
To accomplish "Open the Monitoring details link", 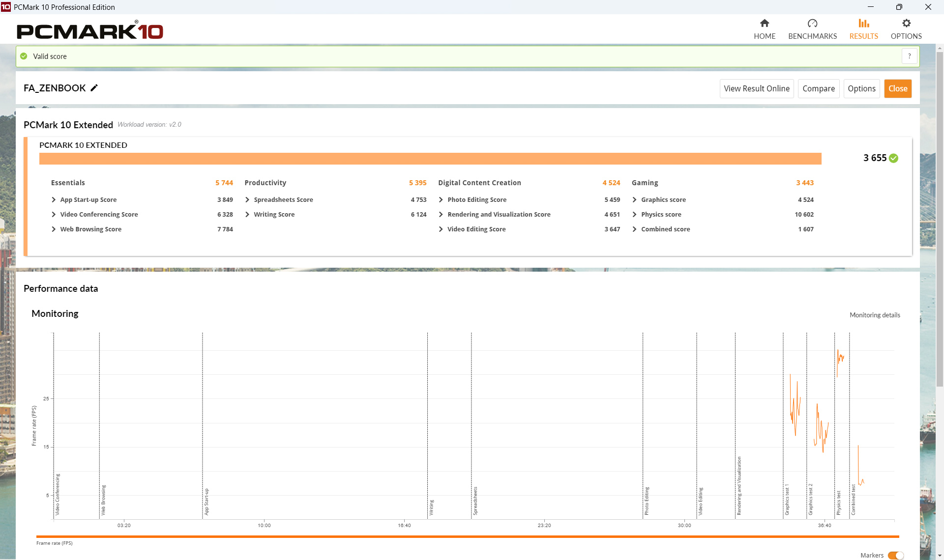I will [x=874, y=315].
